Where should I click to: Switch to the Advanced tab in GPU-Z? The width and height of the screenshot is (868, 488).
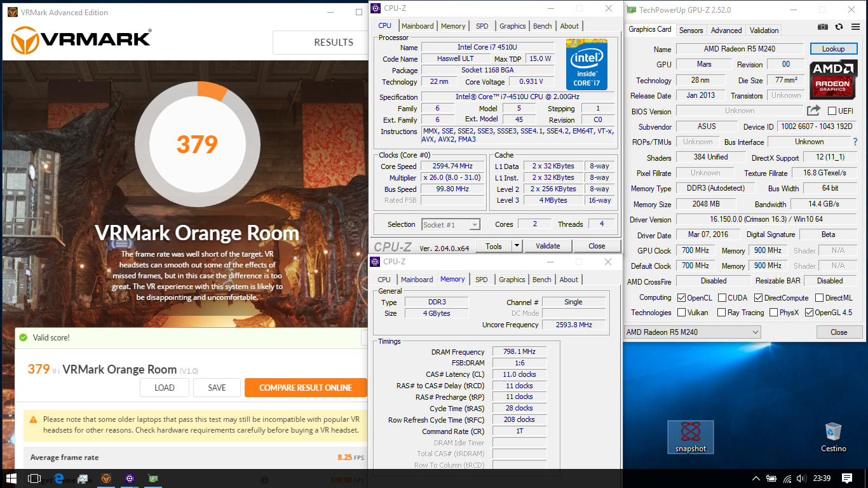[x=726, y=30]
